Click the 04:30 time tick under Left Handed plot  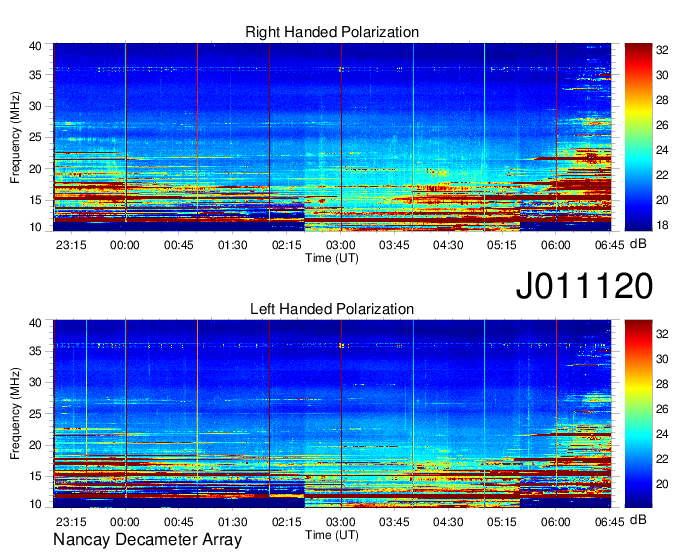point(448,522)
